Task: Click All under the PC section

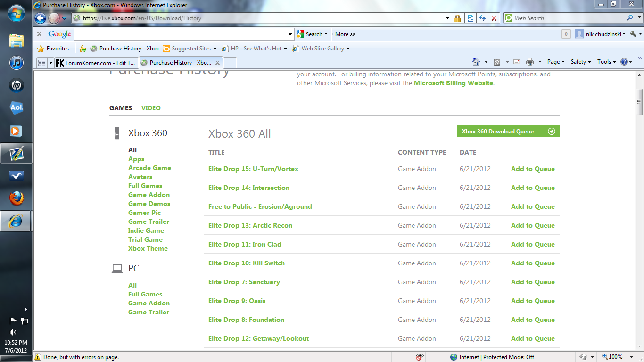Action: tap(132, 285)
